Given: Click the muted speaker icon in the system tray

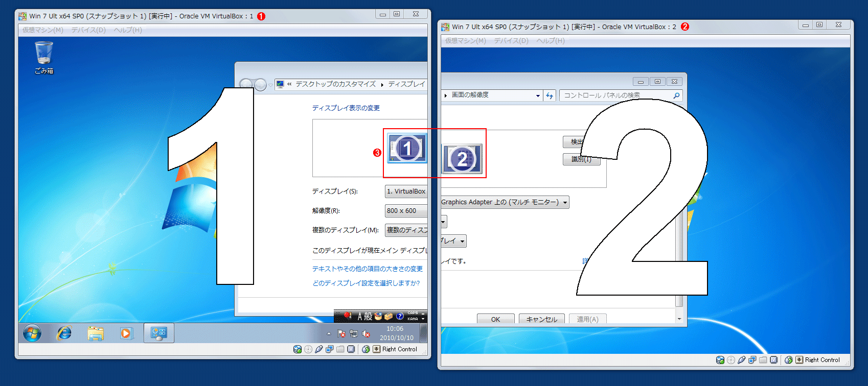Looking at the screenshot, I should 366,334.
